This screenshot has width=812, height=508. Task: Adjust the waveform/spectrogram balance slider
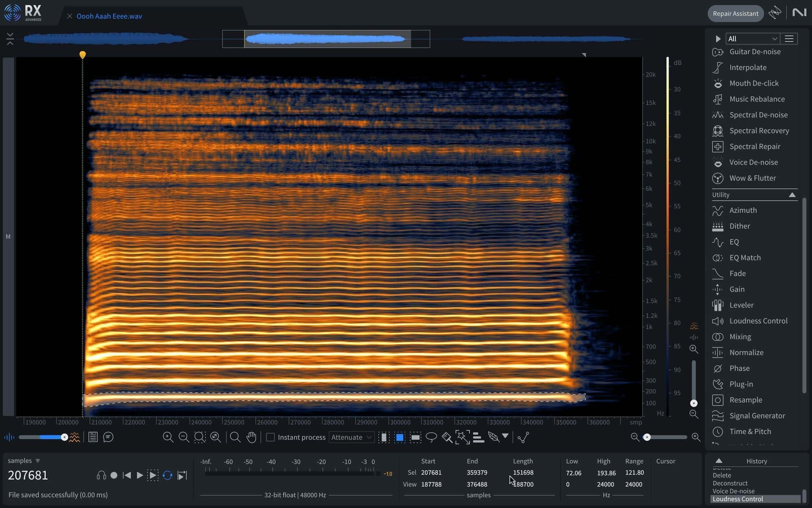(x=64, y=437)
